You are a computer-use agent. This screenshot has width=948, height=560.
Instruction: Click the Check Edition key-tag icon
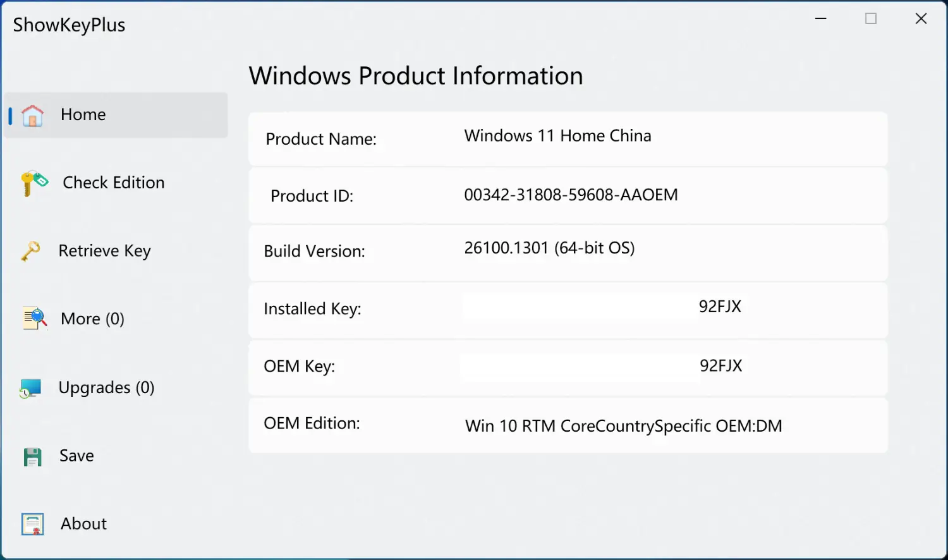pyautogui.click(x=33, y=183)
